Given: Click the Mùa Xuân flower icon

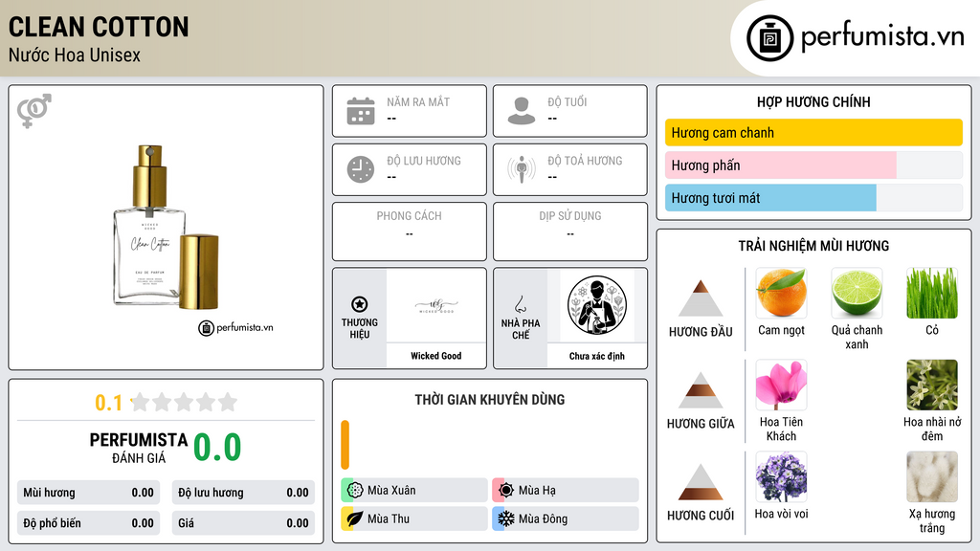Looking at the screenshot, I should pos(355,490).
